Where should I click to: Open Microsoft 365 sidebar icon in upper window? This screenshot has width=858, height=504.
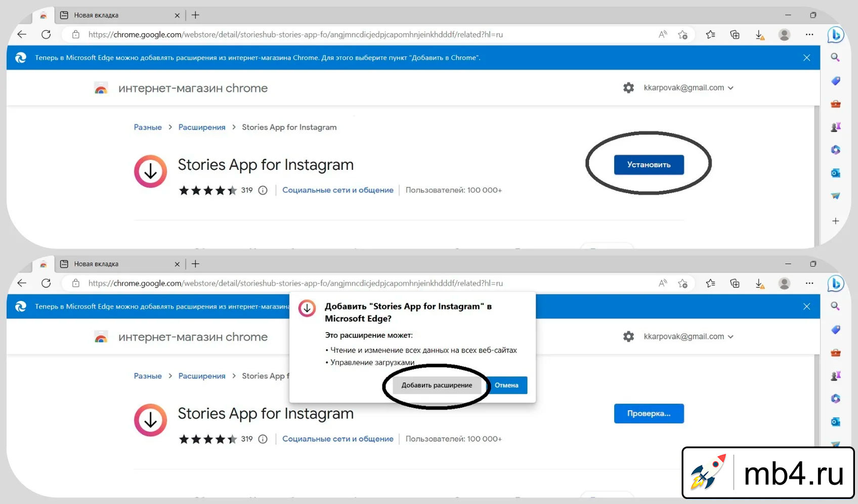click(836, 150)
